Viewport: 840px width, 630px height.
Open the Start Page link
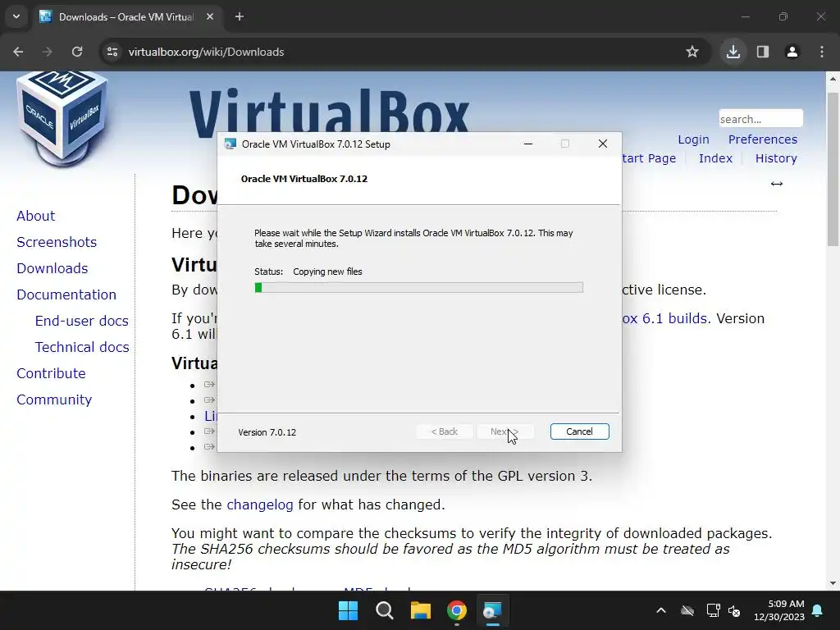coord(649,158)
